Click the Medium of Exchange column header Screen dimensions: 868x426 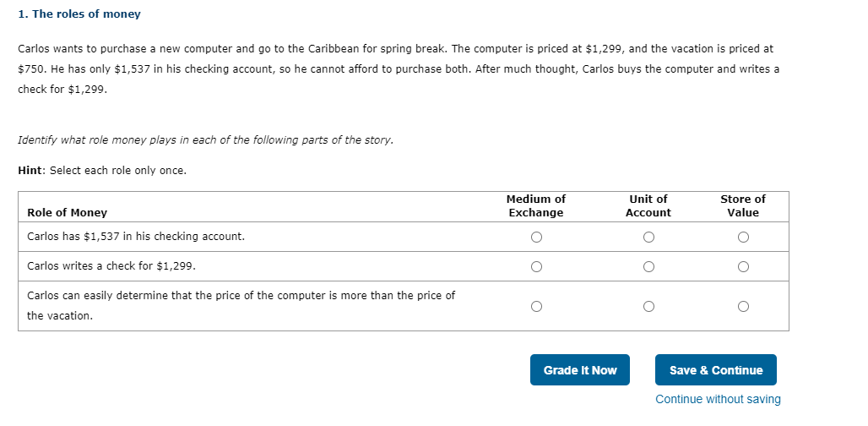[536, 206]
